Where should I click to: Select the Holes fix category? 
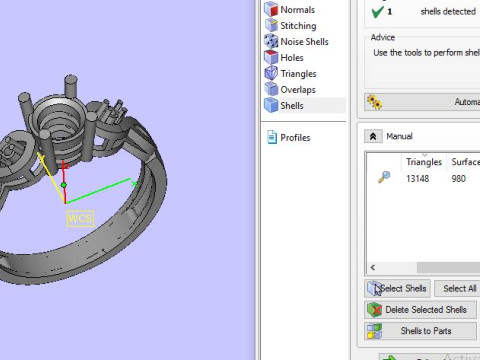[292, 58]
